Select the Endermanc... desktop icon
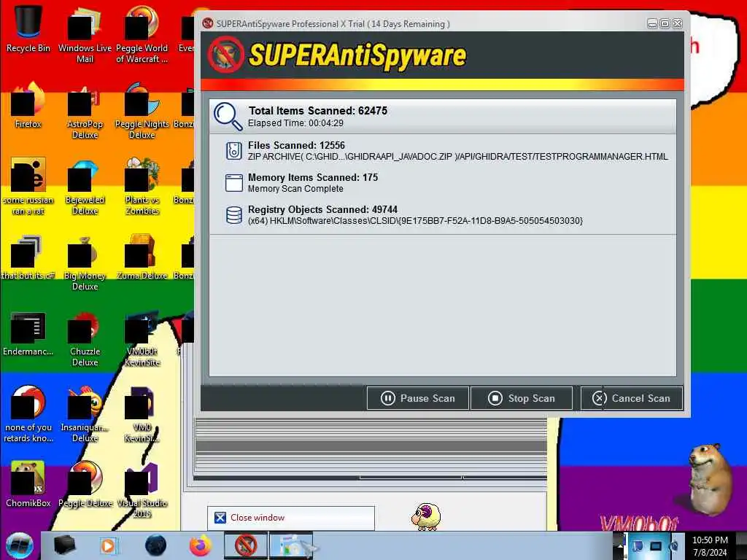This screenshot has height=560, width=747. click(28, 334)
